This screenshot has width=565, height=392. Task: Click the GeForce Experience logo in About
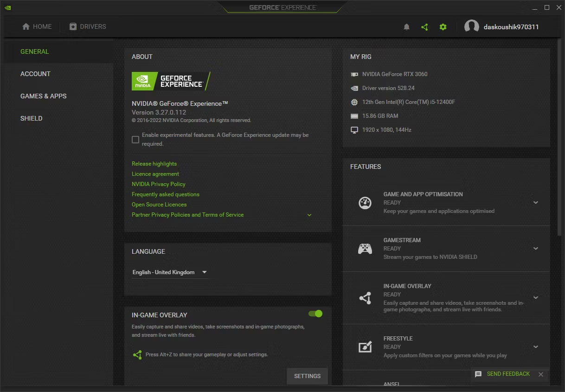click(171, 81)
